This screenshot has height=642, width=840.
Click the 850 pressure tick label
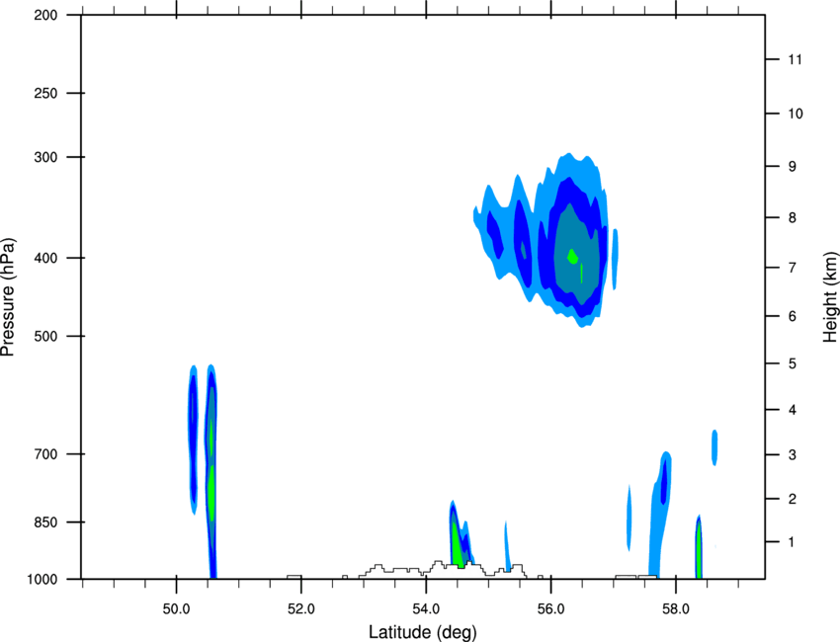[x=45, y=522]
